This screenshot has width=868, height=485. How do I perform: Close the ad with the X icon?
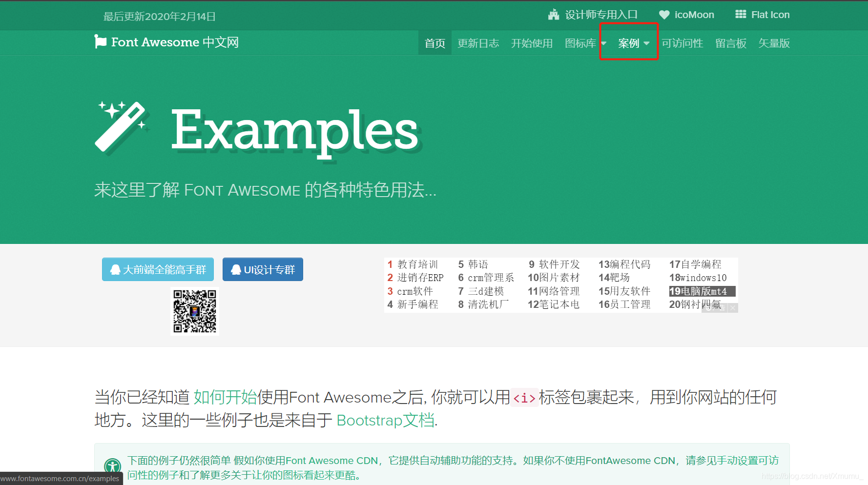click(x=733, y=308)
